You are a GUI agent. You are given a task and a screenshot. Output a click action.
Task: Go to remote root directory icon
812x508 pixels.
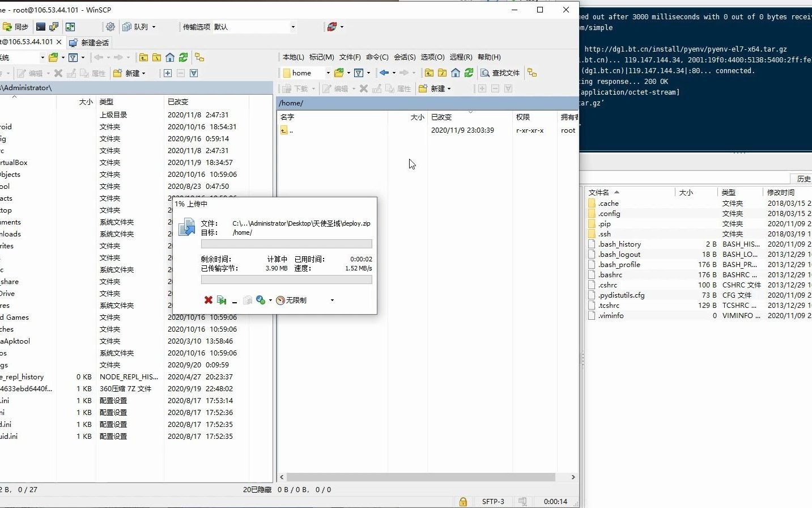tap(443, 73)
